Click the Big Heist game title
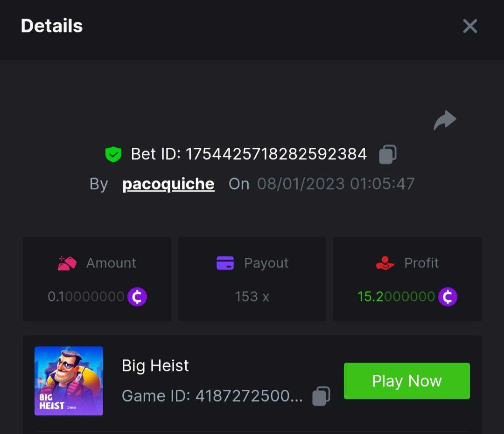504x434 pixels. 155,366
